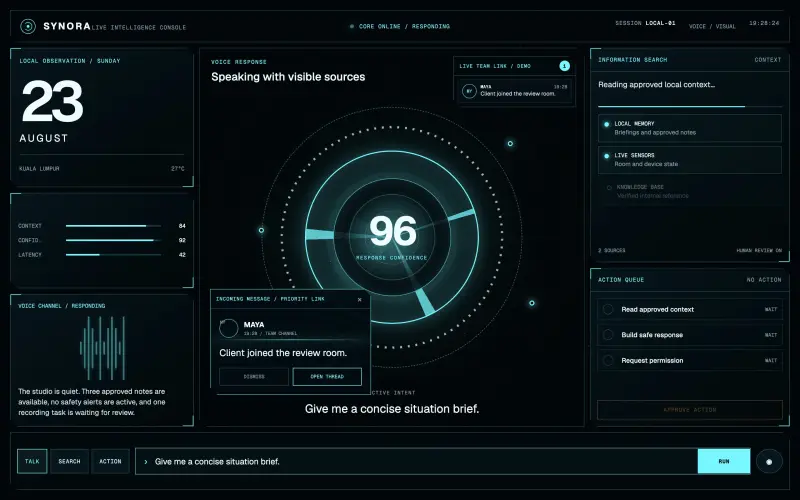Check the Build safe response action
Screen dimensions: 800x500
click(608, 335)
